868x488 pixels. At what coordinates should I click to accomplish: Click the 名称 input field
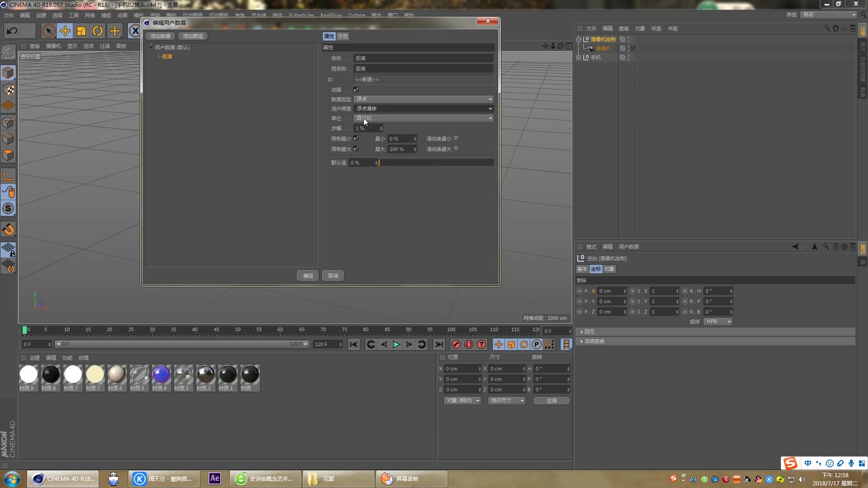click(423, 58)
